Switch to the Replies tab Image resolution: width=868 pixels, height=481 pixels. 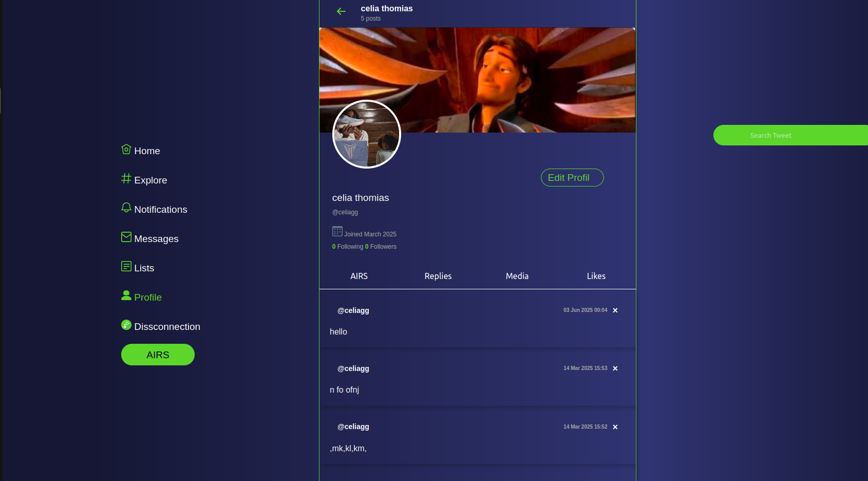[x=438, y=276]
